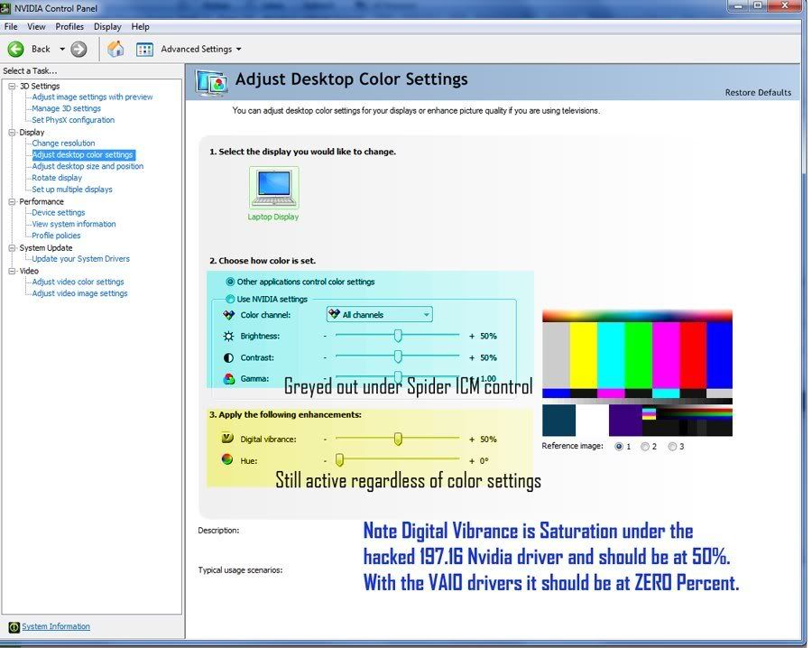Click the Contrast half-circle icon
Screen dimensions: 812x648
coord(228,358)
